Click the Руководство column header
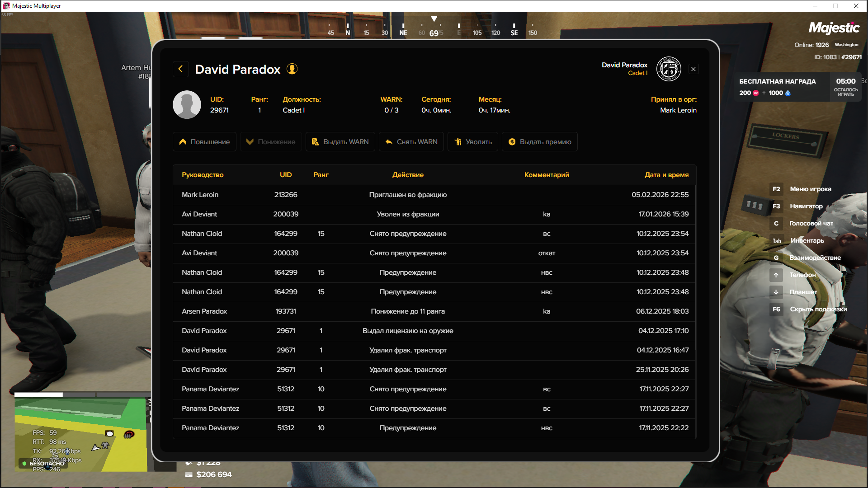The image size is (868, 488). point(203,175)
